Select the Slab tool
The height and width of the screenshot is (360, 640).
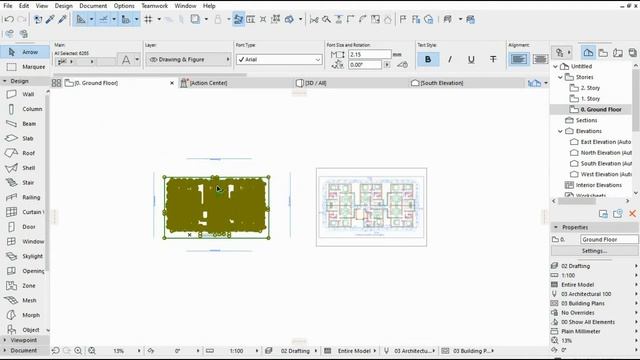tap(24, 138)
